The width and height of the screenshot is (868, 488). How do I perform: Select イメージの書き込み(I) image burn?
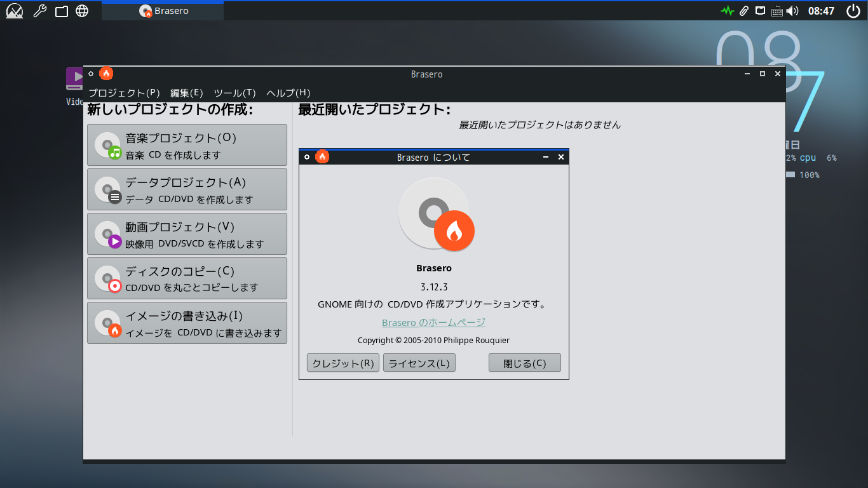pyautogui.click(x=187, y=323)
